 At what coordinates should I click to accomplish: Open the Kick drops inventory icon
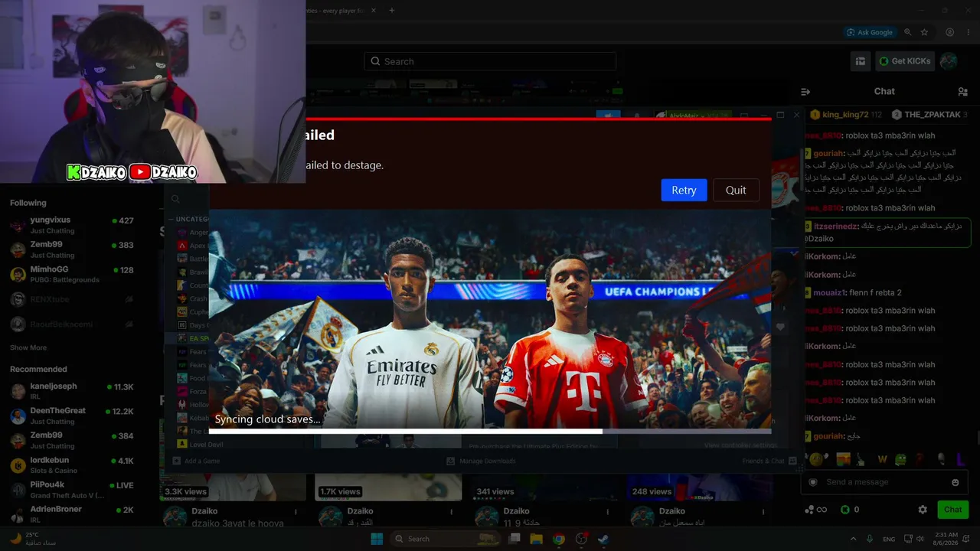[861, 61]
